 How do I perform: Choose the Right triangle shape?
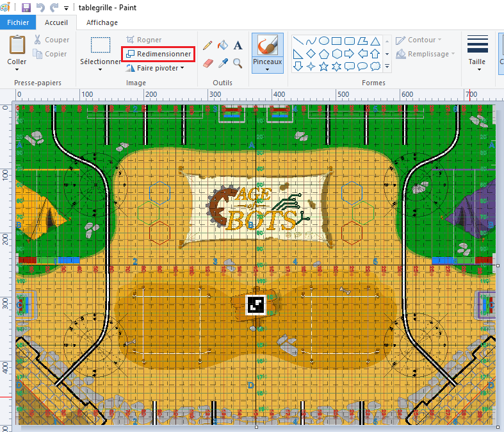click(x=298, y=54)
